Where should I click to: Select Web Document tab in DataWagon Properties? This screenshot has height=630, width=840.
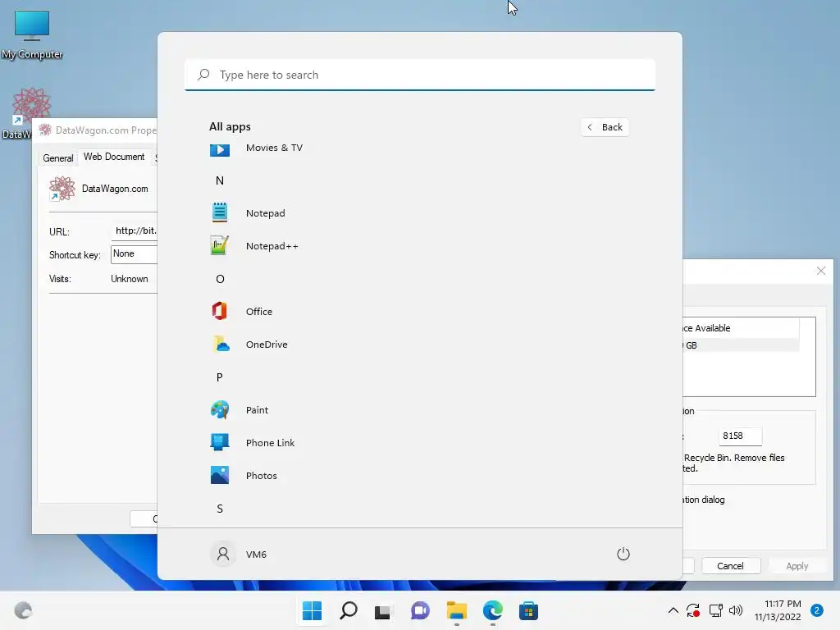point(114,157)
